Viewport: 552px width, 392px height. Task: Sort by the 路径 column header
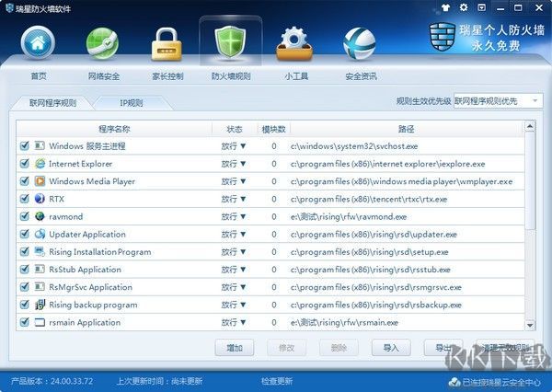407,129
